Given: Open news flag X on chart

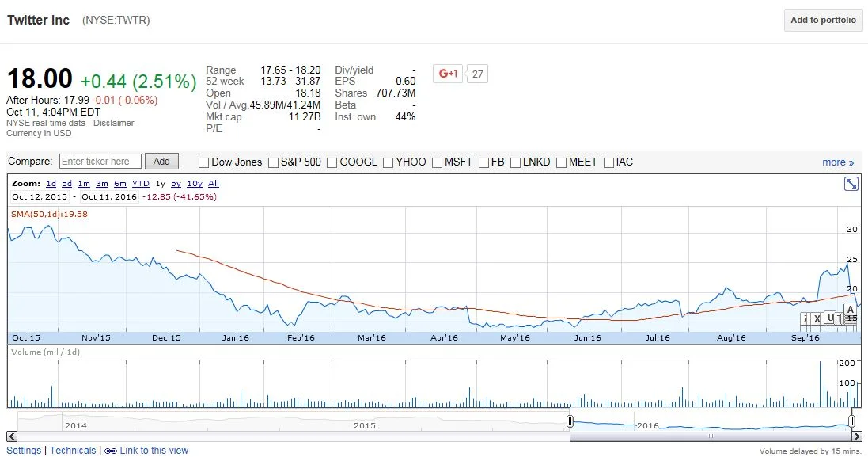Looking at the screenshot, I should (817, 318).
